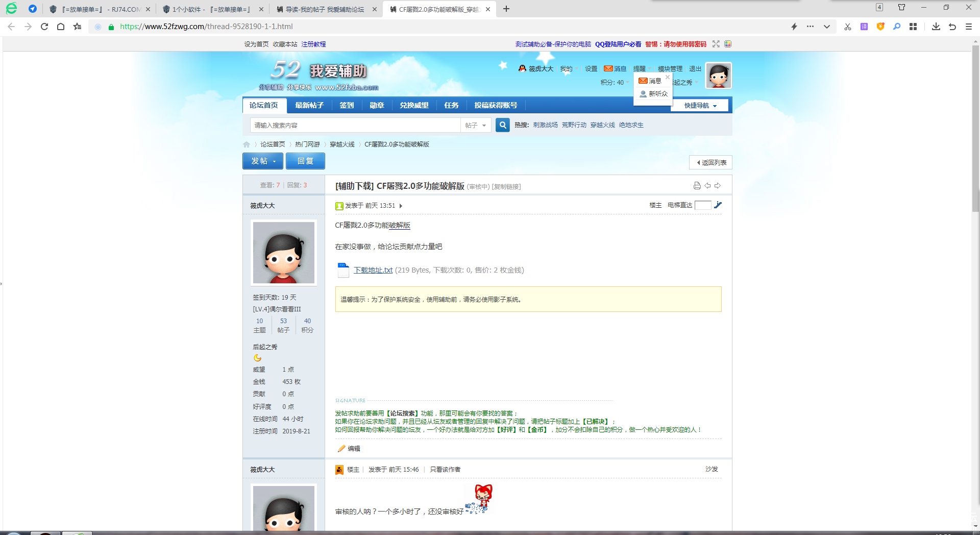The height and width of the screenshot is (535, 980).
Task: Open 设置 in the user bar
Action: [x=591, y=69]
